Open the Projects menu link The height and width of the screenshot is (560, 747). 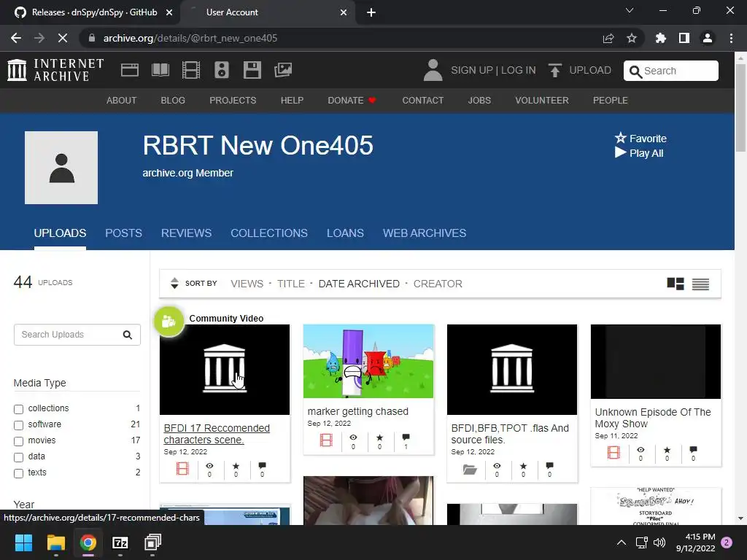233,101
